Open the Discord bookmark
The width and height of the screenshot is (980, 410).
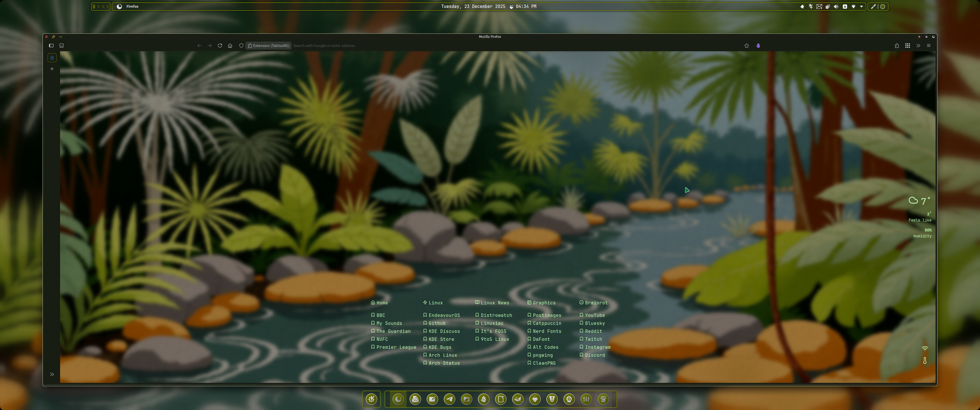pyautogui.click(x=592, y=355)
